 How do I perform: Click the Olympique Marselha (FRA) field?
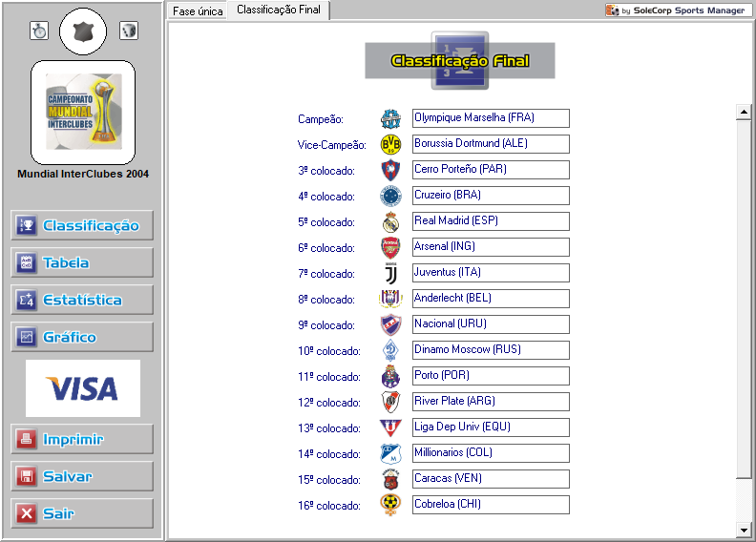pos(491,118)
